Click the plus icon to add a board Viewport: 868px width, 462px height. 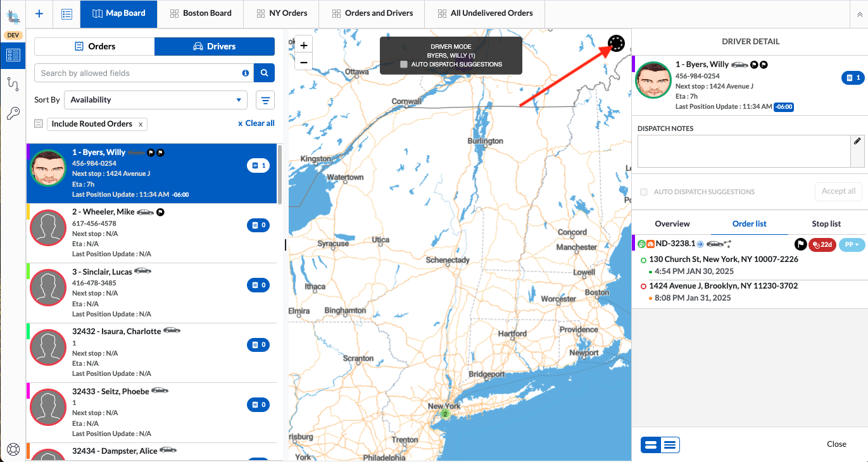tap(40, 13)
